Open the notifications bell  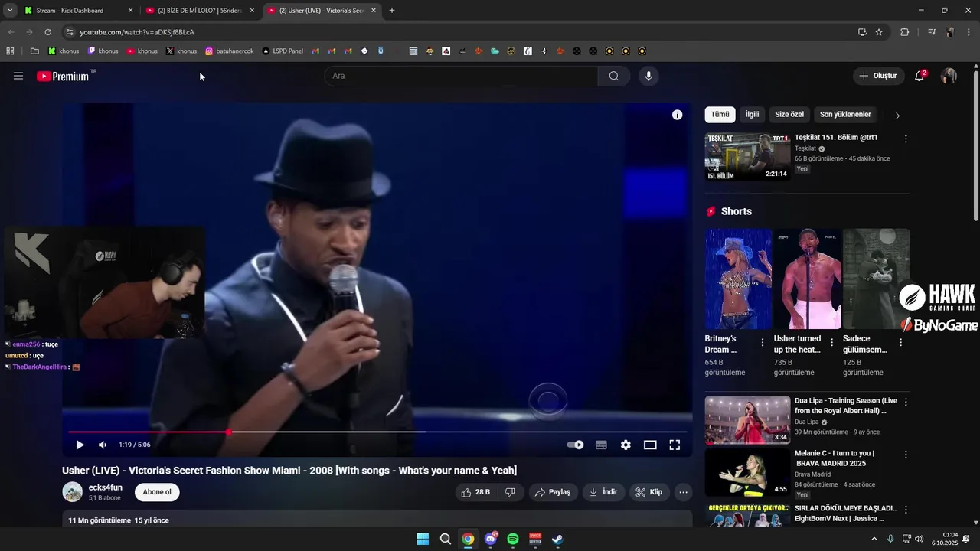point(920,76)
